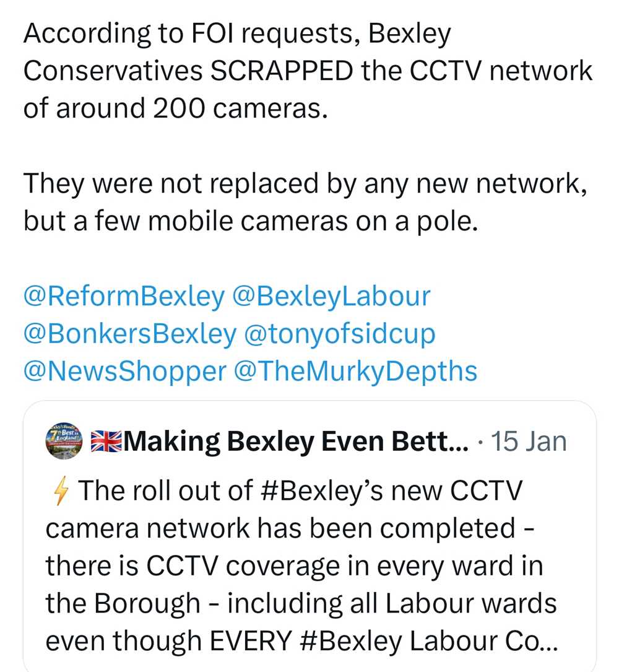
Task: Open the @TheMurkyDepths mention
Action: tap(356, 371)
